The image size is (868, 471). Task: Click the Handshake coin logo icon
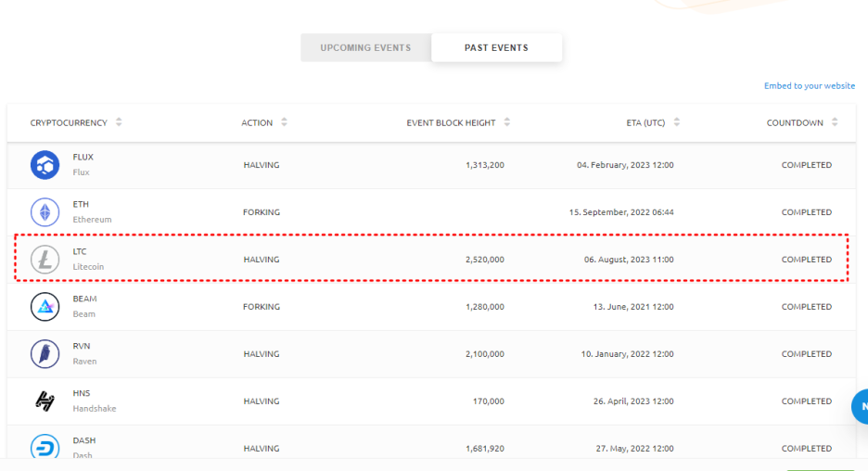tap(45, 401)
